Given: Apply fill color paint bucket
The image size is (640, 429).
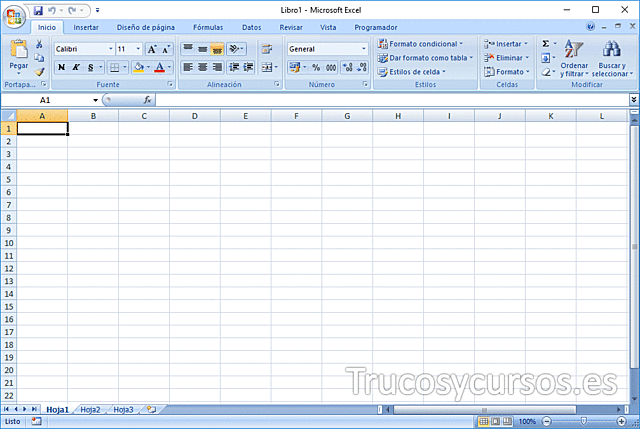Looking at the screenshot, I should click(x=139, y=67).
